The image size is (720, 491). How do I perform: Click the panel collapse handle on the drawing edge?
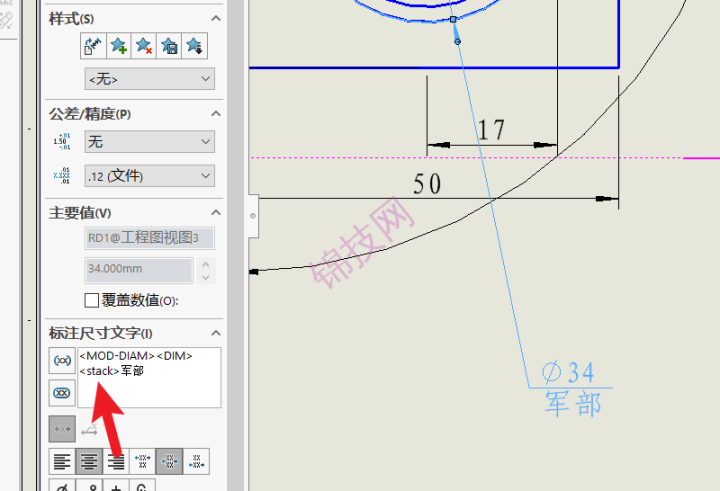point(253,216)
